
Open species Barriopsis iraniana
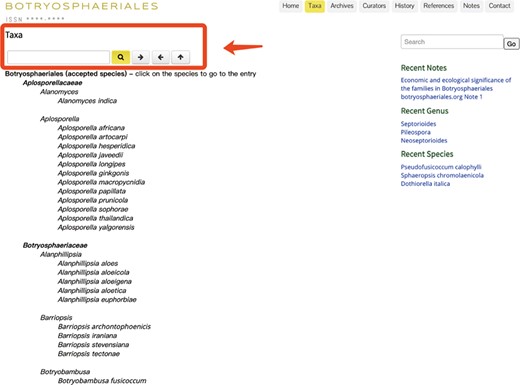tap(87, 336)
